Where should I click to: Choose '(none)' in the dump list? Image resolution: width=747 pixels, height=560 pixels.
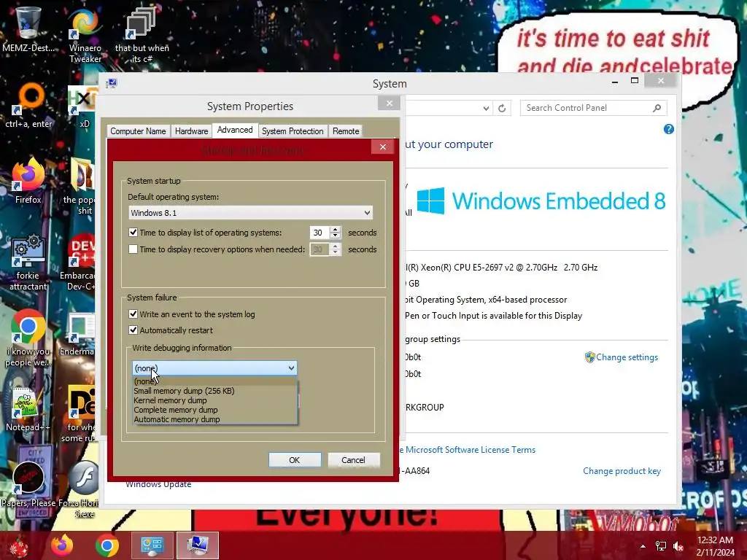215,381
